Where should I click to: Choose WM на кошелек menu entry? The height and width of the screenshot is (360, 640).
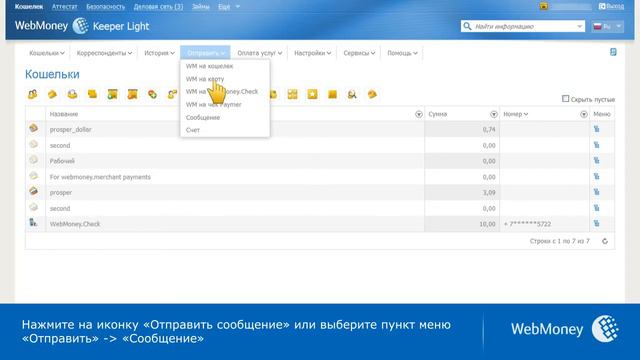point(209,66)
